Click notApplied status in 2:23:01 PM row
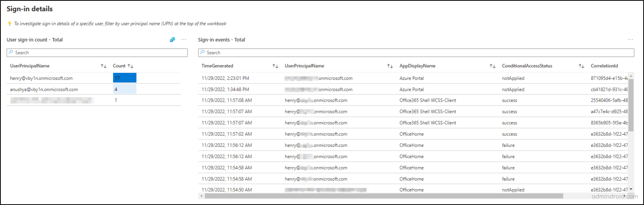The height and width of the screenshot is (205, 644). click(x=513, y=78)
